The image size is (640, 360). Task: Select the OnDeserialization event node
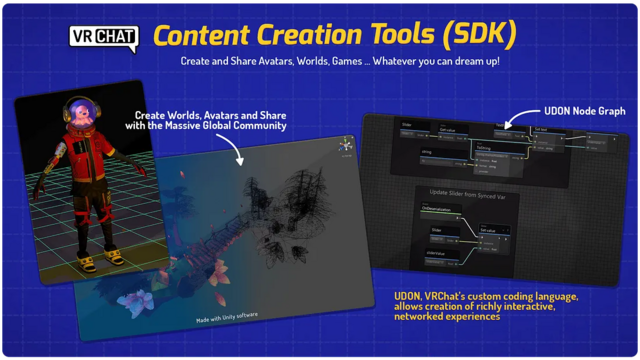point(441,210)
